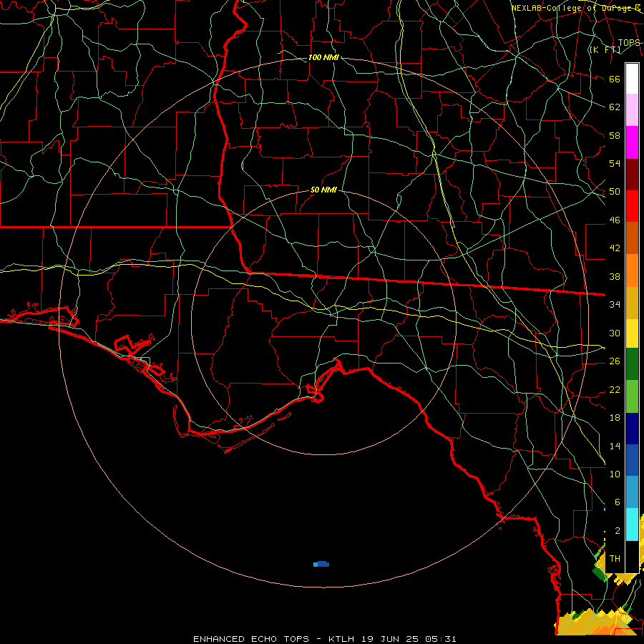This screenshot has height=644, width=644.
Task: Select the light green scale segment
Action: pos(632,396)
